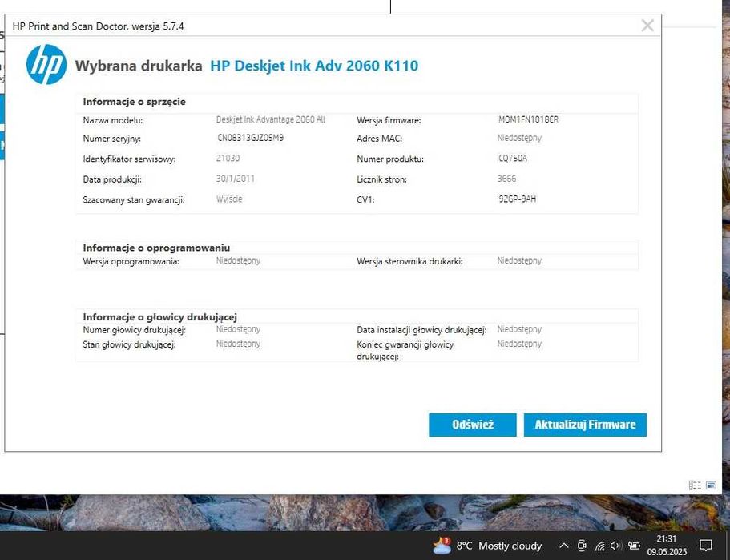Select serial number CN08313GJZ05M9
The height and width of the screenshot is (560, 730).
click(x=251, y=138)
